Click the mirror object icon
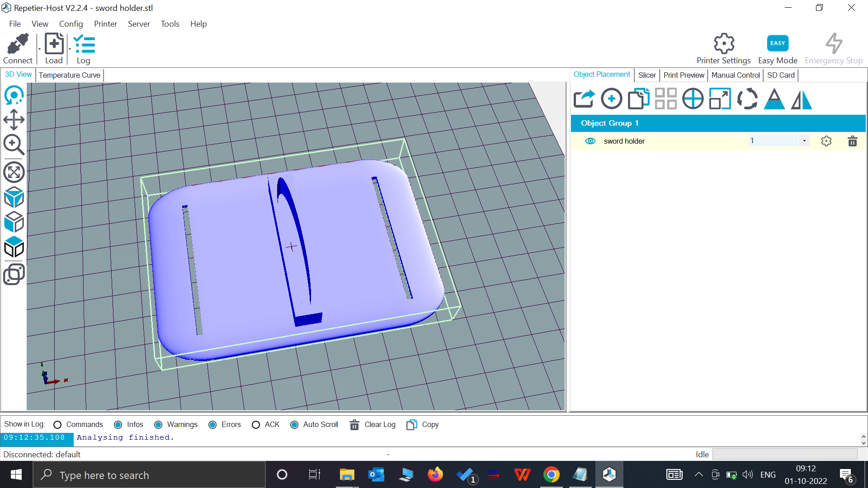 tap(801, 99)
